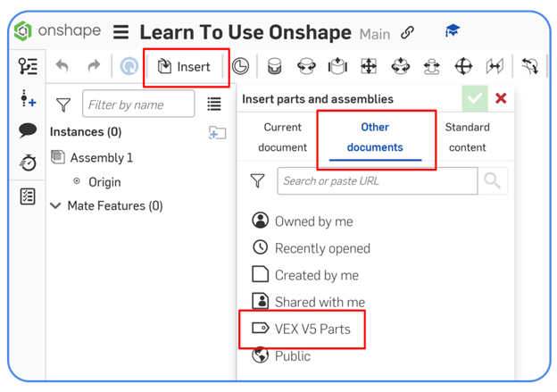This screenshot has width=557, height=392.
Task: Open the Learning Center graduation cap
Action: pyautogui.click(x=453, y=32)
